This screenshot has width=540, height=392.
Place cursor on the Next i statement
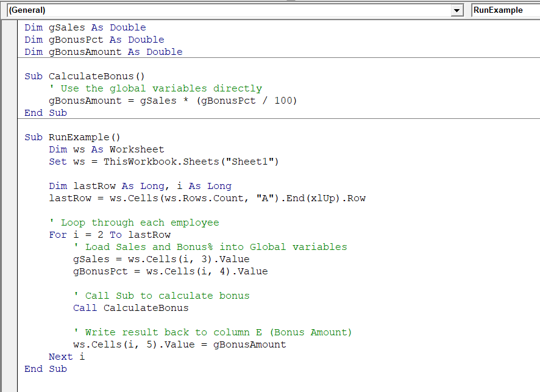67,357
